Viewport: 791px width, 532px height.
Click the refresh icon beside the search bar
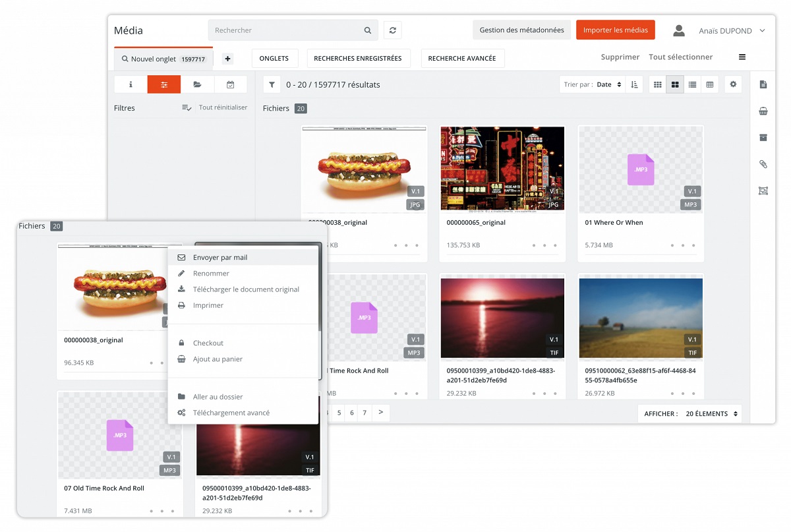(x=392, y=30)
